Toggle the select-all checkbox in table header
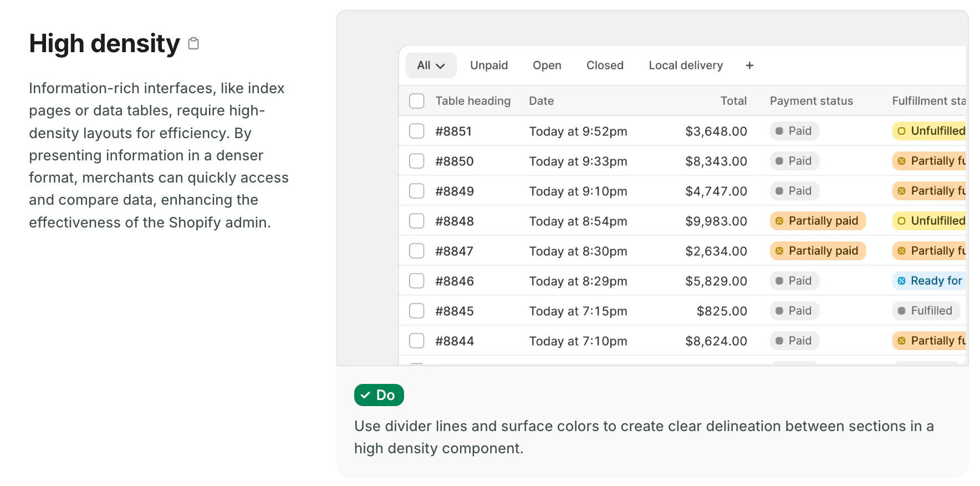This screenshot has height=486, width=980. [x=416, y=101]
